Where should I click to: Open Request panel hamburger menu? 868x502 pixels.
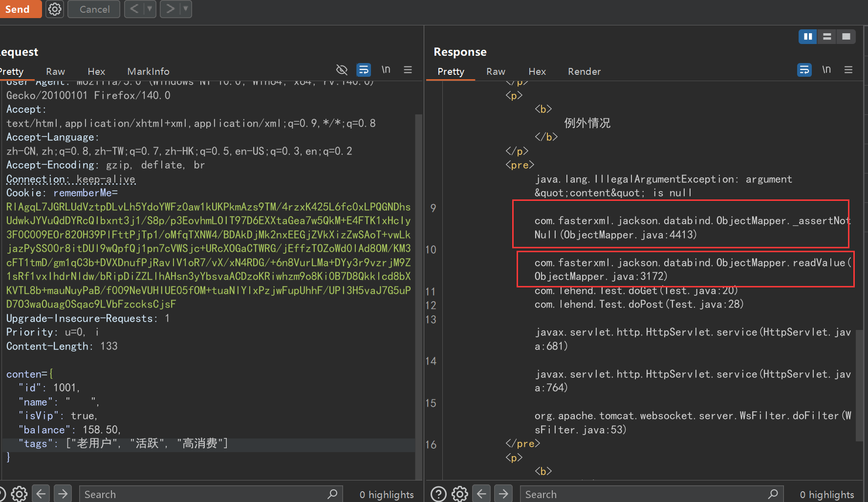pyautogui.click(x=408, y=70)
